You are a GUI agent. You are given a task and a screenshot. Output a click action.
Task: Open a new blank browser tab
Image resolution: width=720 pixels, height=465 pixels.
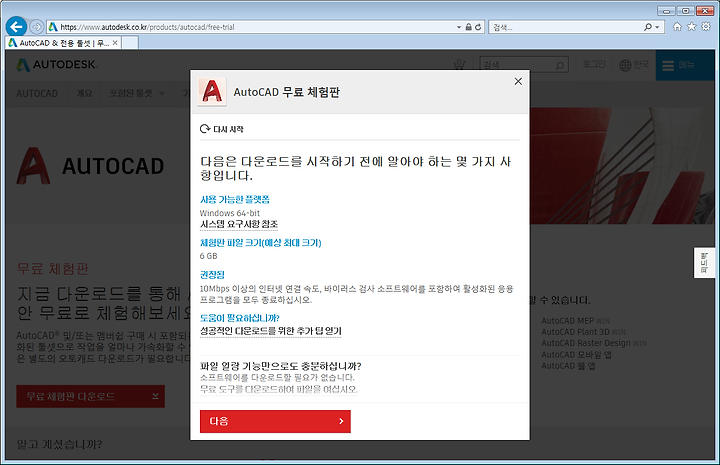[129, 43]
